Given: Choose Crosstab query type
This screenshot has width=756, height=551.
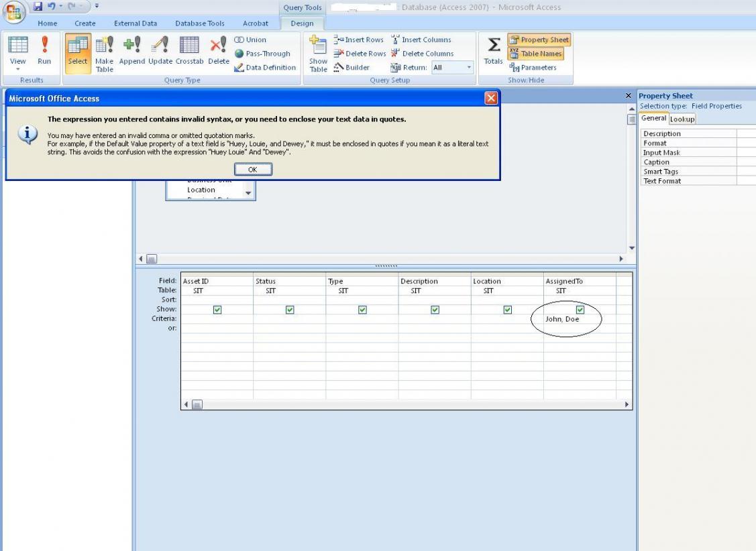Looking at the screenshot, I should tap(189, 50).
